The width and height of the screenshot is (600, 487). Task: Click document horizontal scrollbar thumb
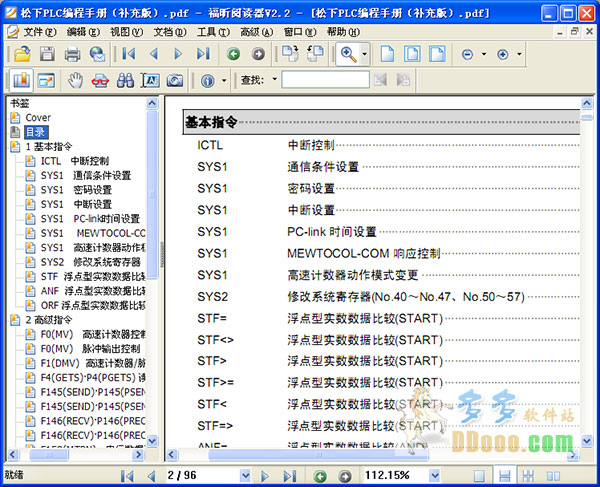pos(318,454)
